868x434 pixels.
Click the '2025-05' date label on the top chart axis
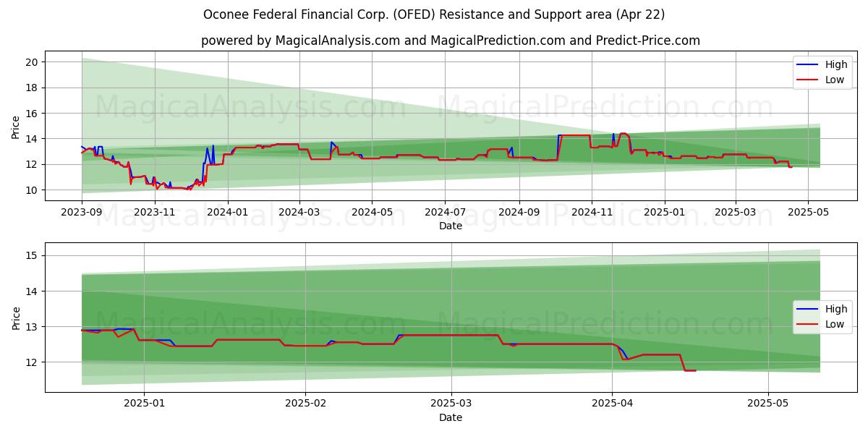(808, 213)
